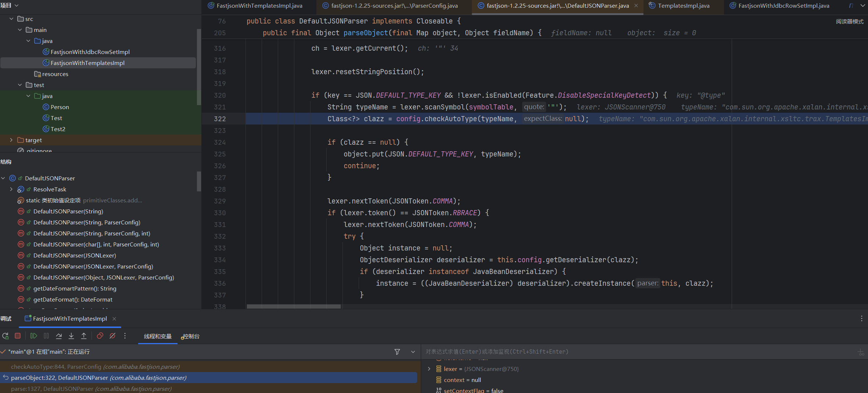The height and width of the screenshot is (393, 868).
Task: Click the filter icon in frames panel
Action: tap(397, 352)
